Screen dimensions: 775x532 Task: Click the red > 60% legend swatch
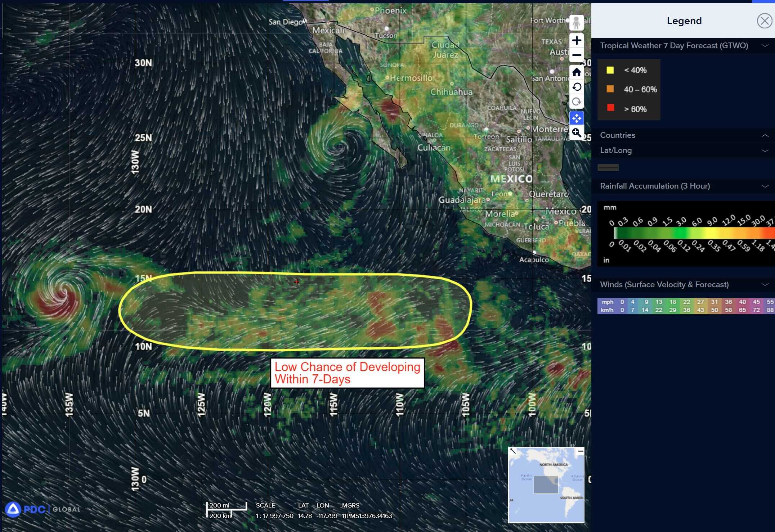pos(610,108)
